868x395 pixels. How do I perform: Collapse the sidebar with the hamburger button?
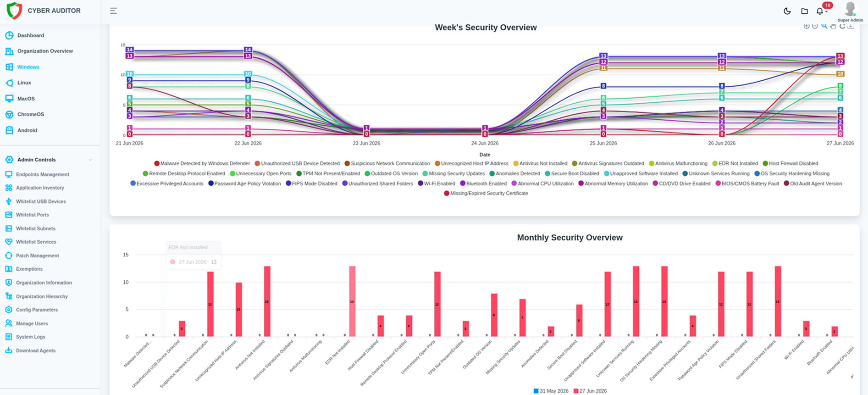[x=113, y=11]
